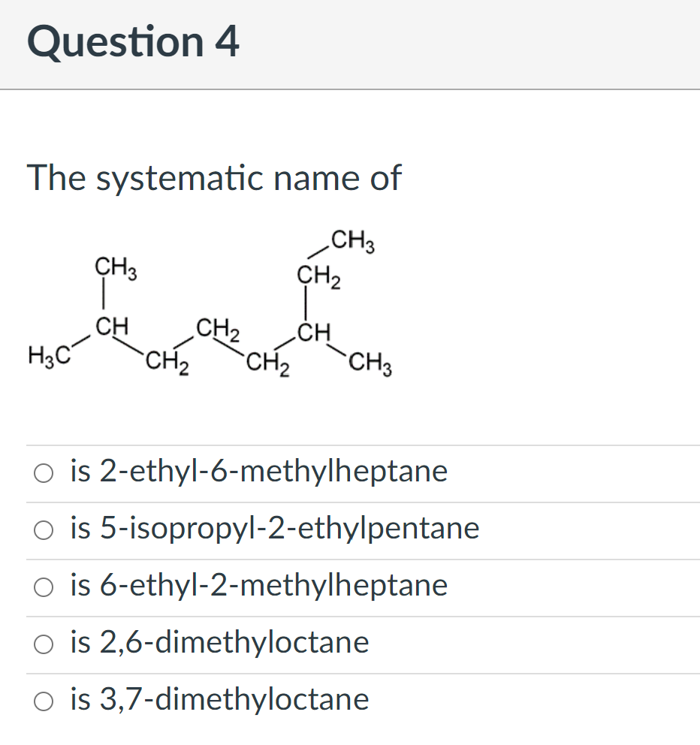The height and width of the screenshot is (745, 700).
Task: Select the radio button for 6-ethyl-2-methylheptane
Action: [43, 587]
